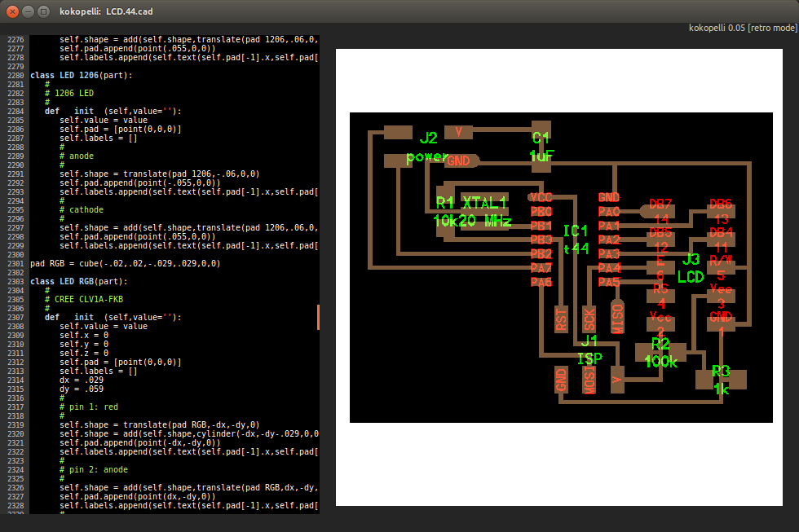Viewport: 799px width, 532px height.
Task: Click the 'MOSI' header pad
Action: coord(589,380)
